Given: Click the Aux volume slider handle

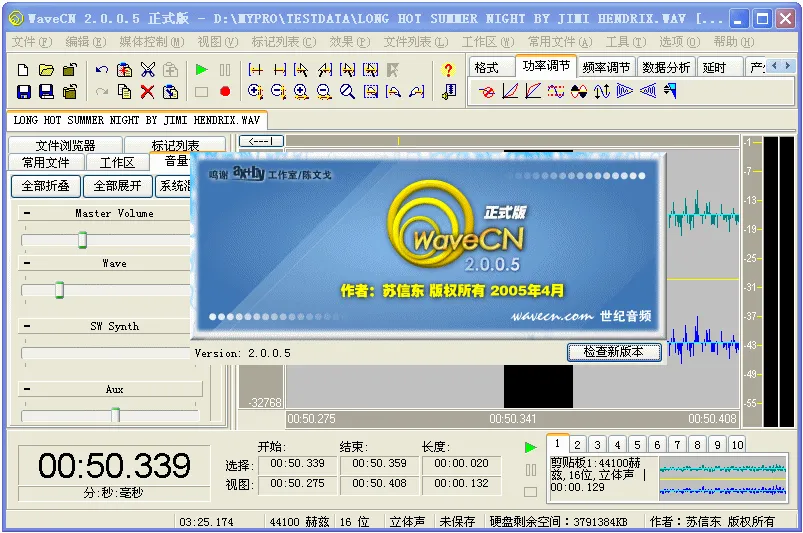Looking at the screenshot, I should pyautogui.click(x=116, y=415).
